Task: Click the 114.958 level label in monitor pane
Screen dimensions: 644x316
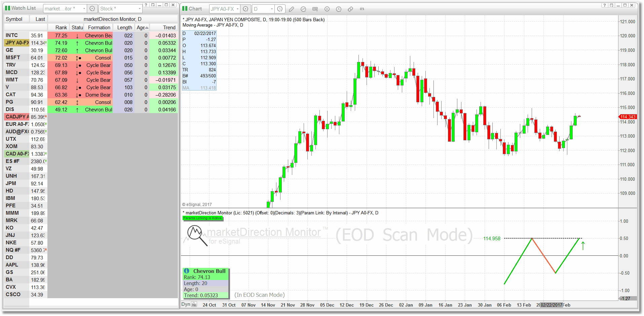Action: point(492,239)
